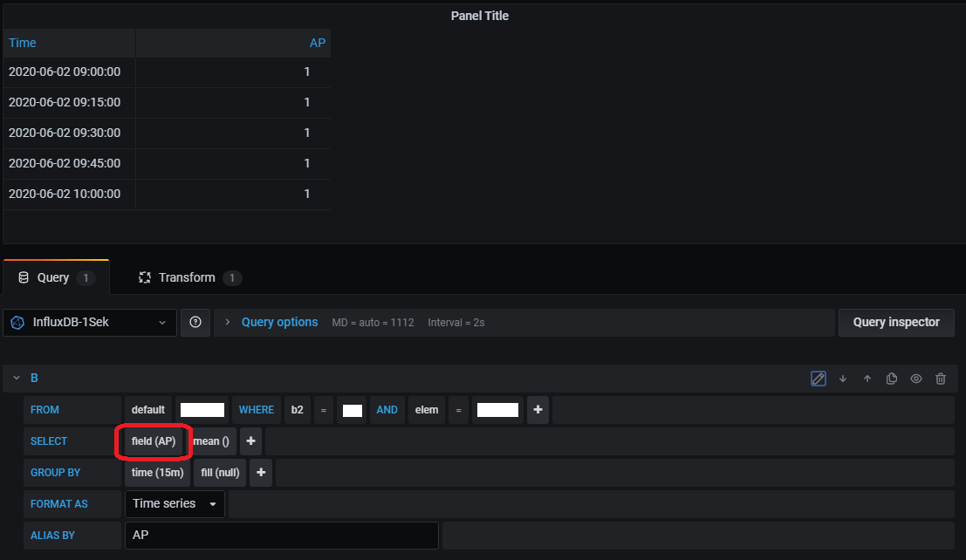Duplicate query B with the copy icon

tap(891, 378)
